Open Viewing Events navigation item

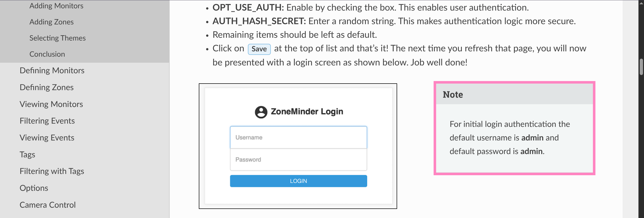click(x=47, y=138)
